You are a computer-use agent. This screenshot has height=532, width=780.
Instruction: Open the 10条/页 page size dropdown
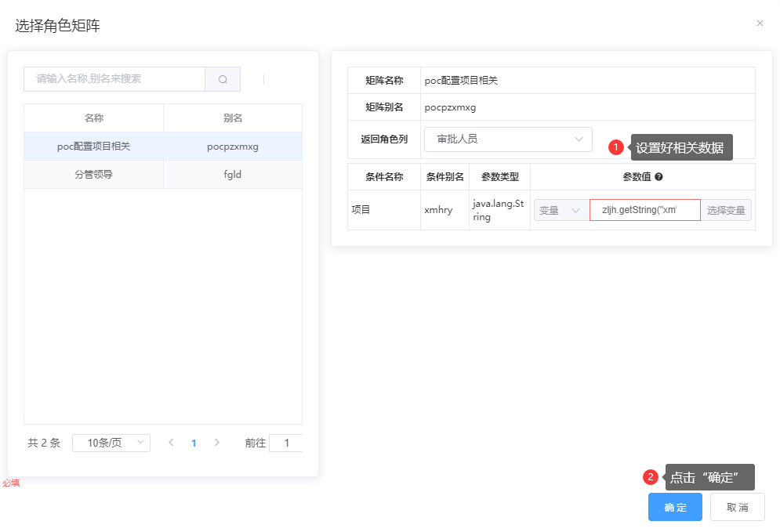coord(111,443)
